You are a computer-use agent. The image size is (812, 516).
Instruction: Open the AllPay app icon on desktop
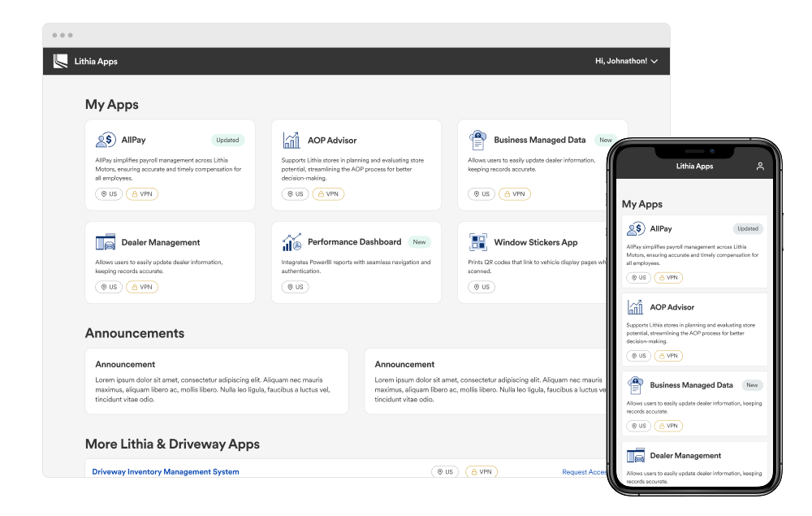[x=106, y=140]
